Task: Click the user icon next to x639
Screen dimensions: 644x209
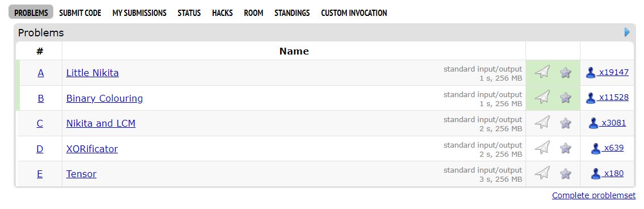Action: [x=596, y=148]
